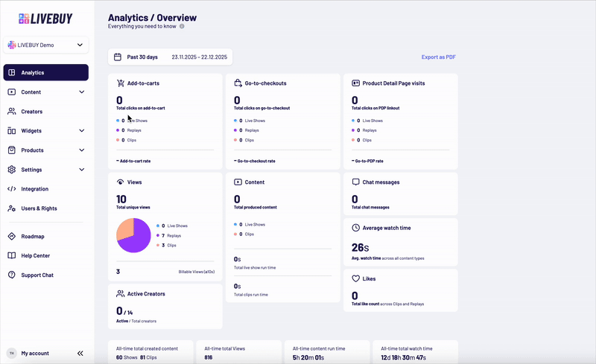Click the Product Detail Page visits icon
The height and width of the screenshot is (364, 596).
(x=356, y=83)
